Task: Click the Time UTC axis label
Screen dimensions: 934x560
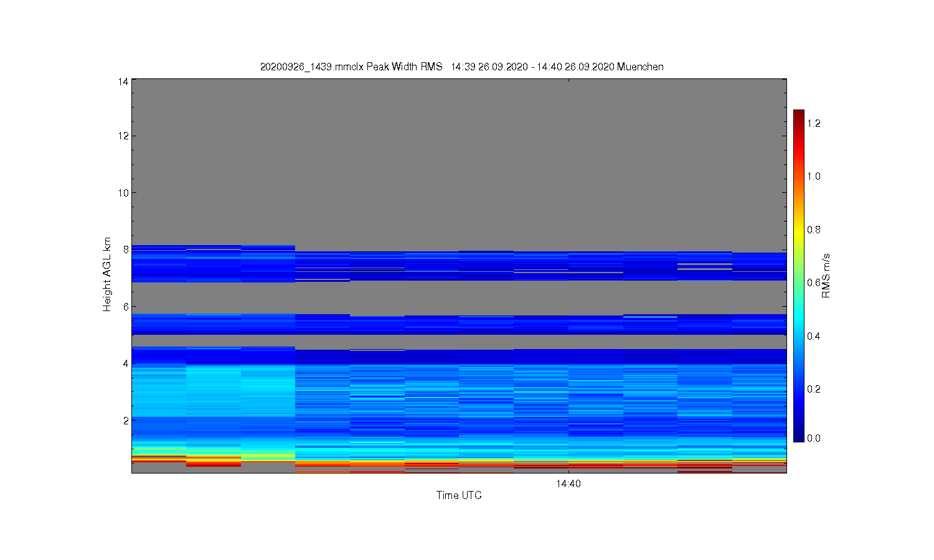Action: point(459,495)
